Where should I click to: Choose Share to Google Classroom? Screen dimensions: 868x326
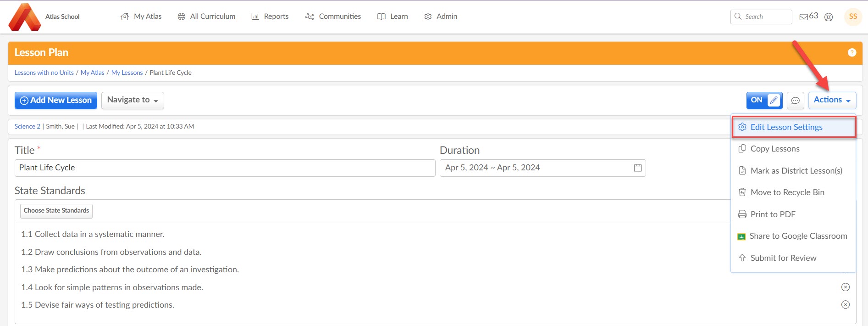click(794, 236)
